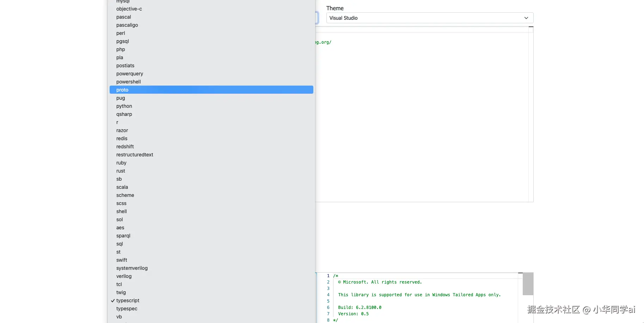This screenshot has width=644, height=323.
Task: Click line 1 comment start in editor
Action: point(336,276)
